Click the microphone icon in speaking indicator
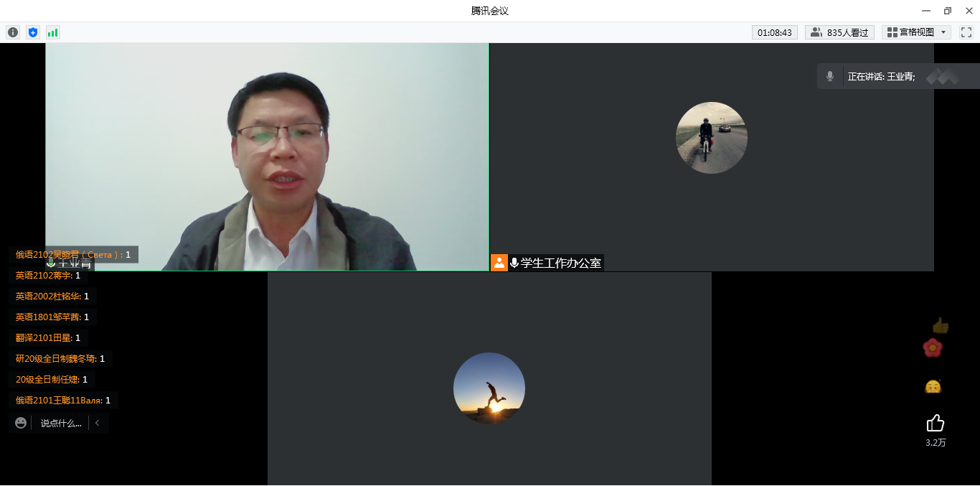This screenshot has width=980, height=486. pos(830,76)
